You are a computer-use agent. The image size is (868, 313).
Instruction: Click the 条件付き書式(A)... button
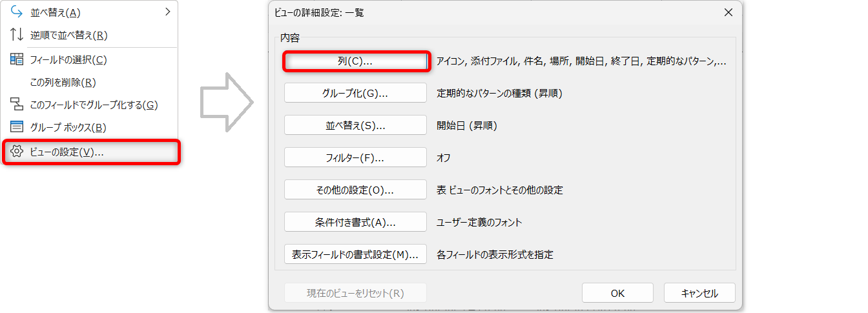click(x=355, y=222)
